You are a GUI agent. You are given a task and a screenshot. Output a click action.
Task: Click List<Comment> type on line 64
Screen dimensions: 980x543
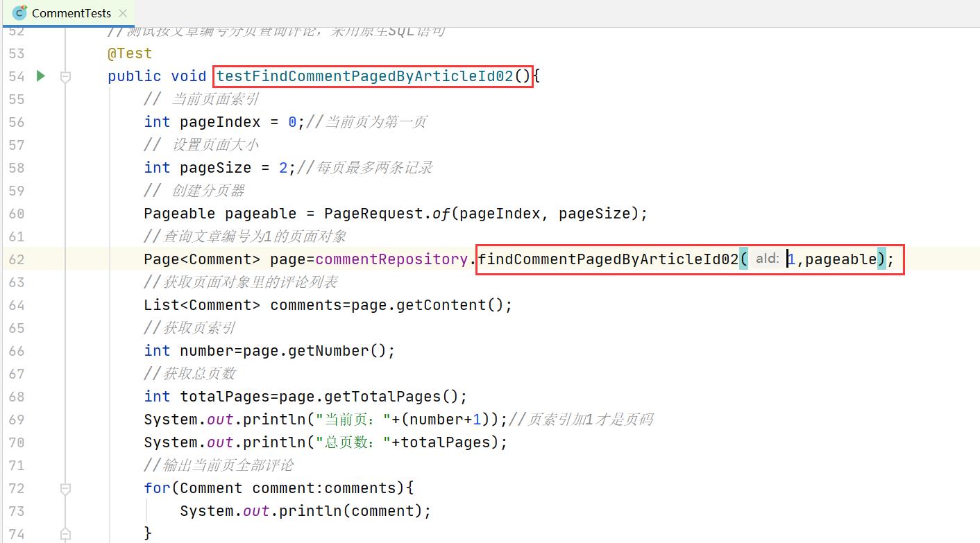pos(202,305)
